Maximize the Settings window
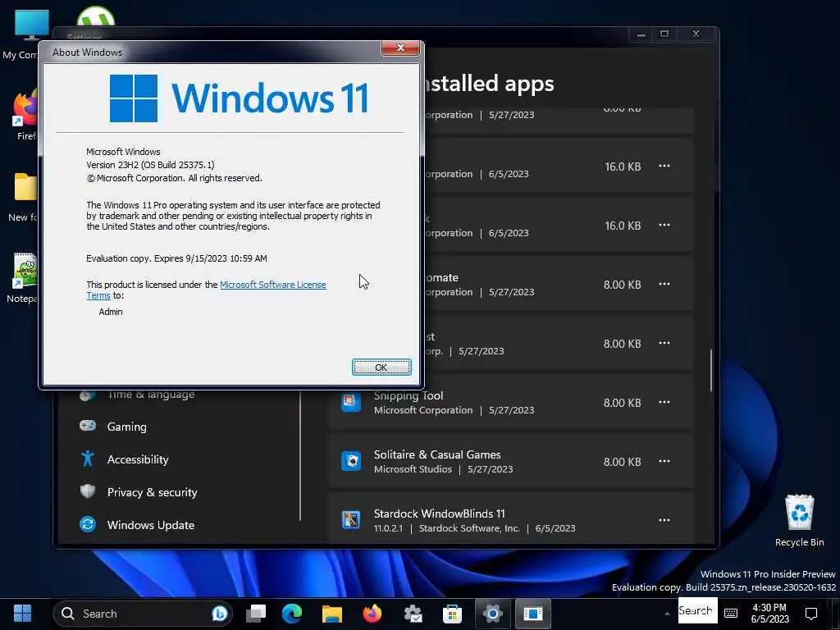This screenshot has width=840, height=630. point(664,34)
